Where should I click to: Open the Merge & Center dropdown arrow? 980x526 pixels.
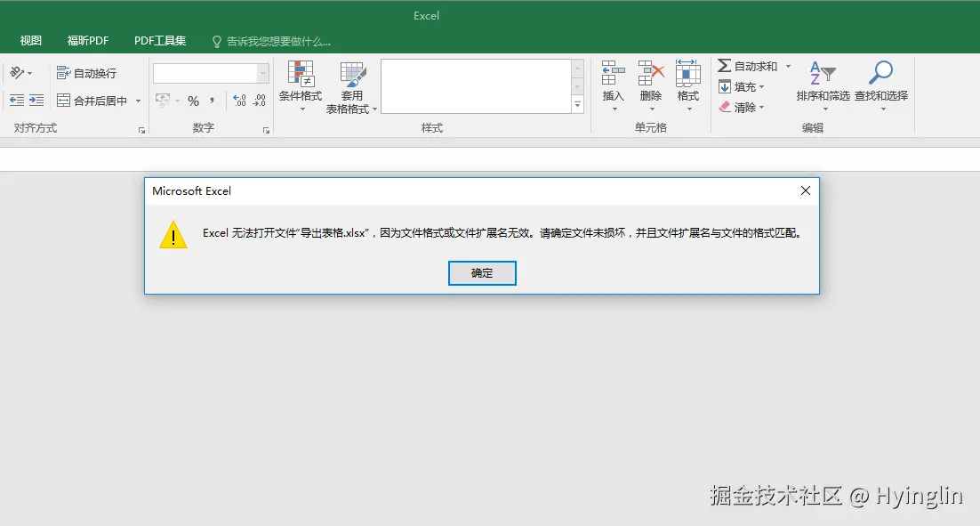tap(138, 101)
